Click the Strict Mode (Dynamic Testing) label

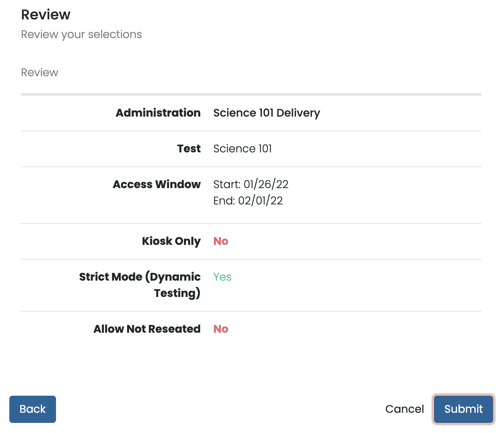[x=140, y=285]
